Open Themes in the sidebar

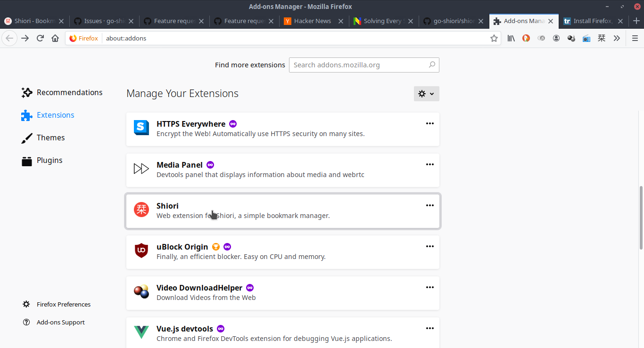pyautogui.click(x=43, y=138)
